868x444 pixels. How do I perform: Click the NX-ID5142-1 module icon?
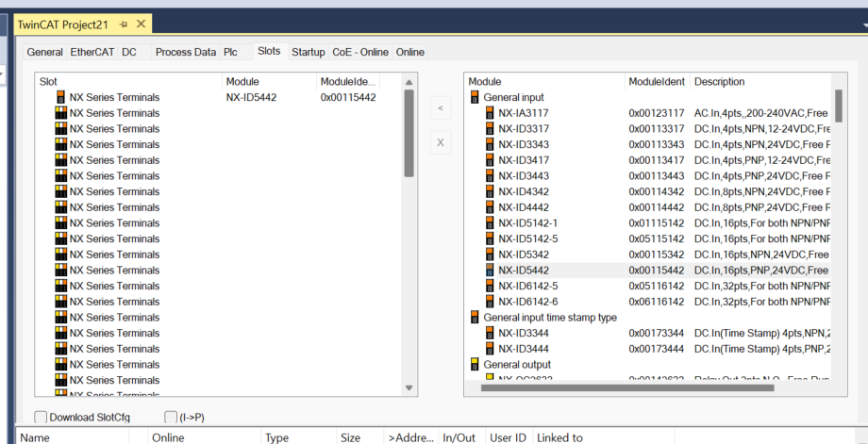490,222
